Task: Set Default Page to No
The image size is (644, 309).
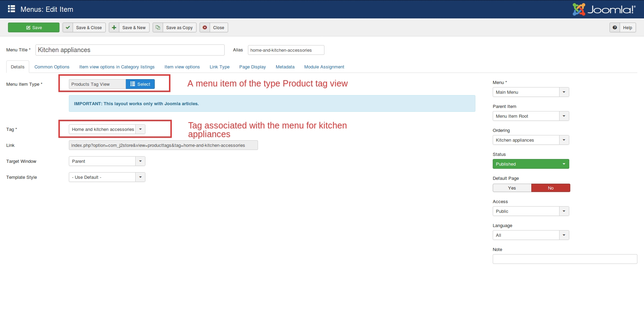Action: coord(550,188)
